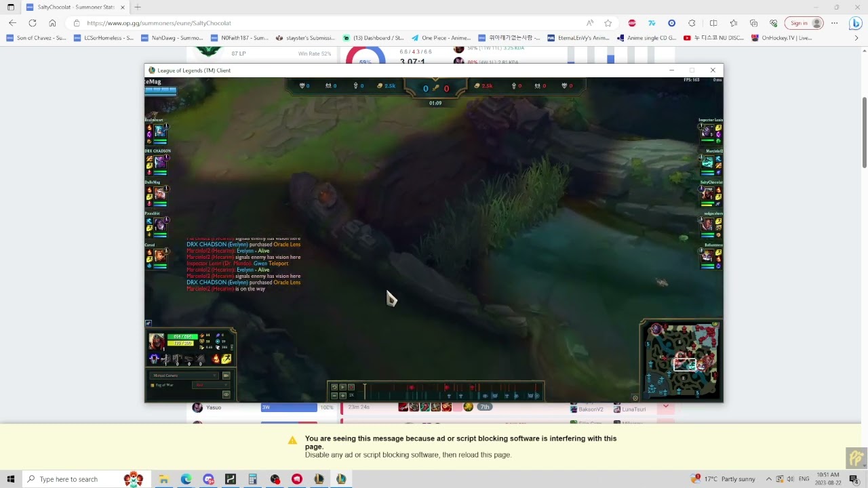Click the chat expand icon above champion HUD
Screen dimensions: 868x488
pos(148,323)
